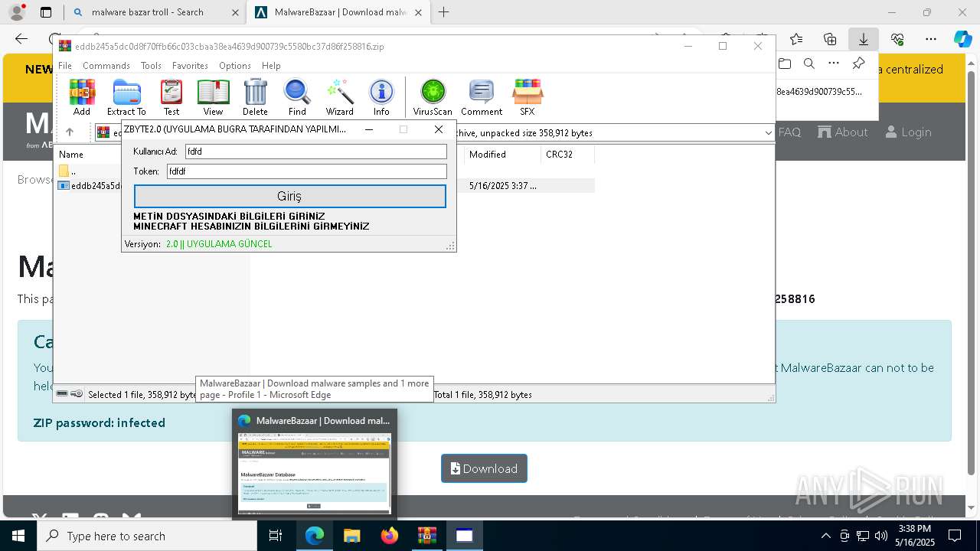Open the FAQ link on MalwareBazaar
Screen dimensions: 980x551
(789, 132)
